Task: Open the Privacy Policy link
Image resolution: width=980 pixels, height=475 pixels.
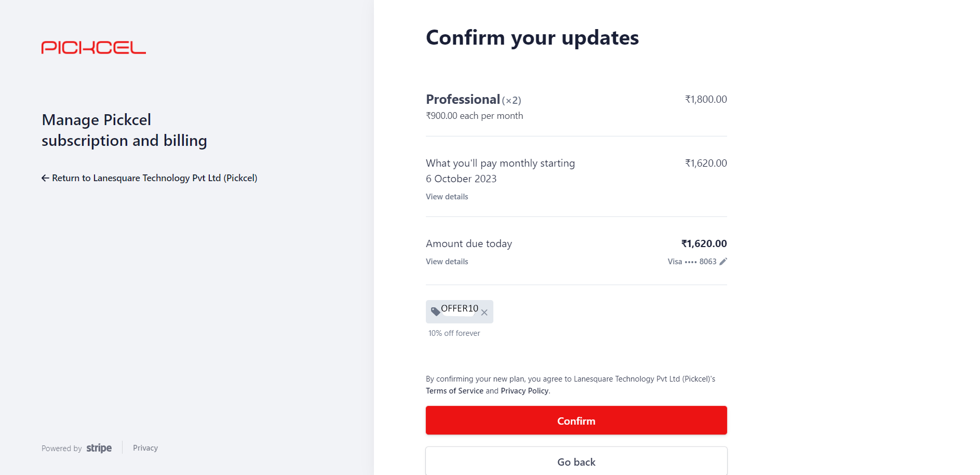Action: (525, 390)
